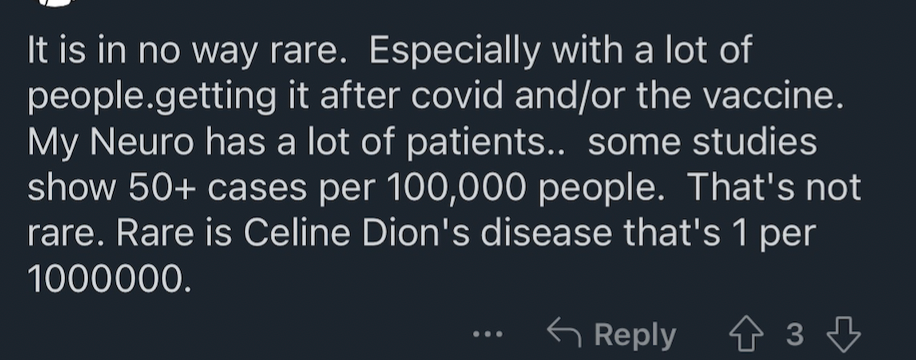
Task: Click the phrase "50+ cases per 100,000"
Action: [x=327, y=188]
